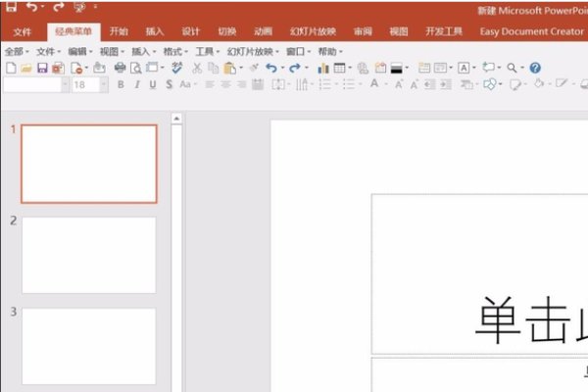Click the slide title placeholder text

coord(529,318)
